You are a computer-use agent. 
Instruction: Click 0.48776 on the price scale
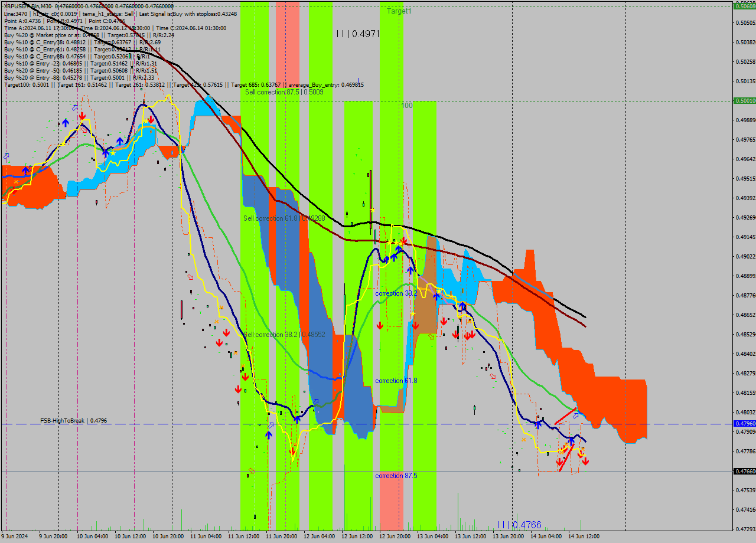pos(745,296)
